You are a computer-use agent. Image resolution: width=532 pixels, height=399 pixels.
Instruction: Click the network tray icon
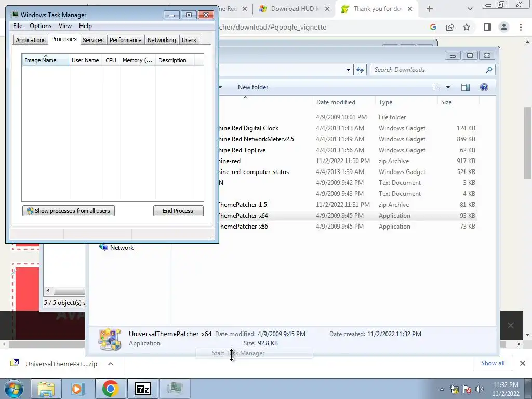point(455,389)
